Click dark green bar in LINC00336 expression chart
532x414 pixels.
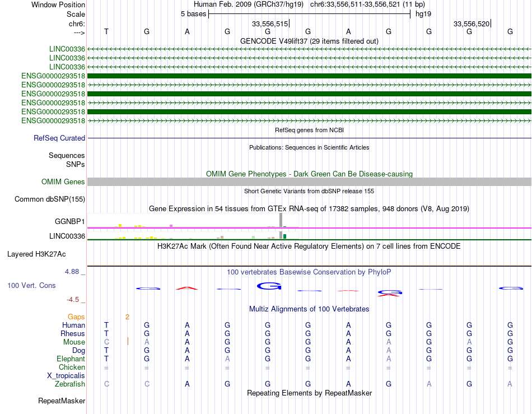coord(284,236)
